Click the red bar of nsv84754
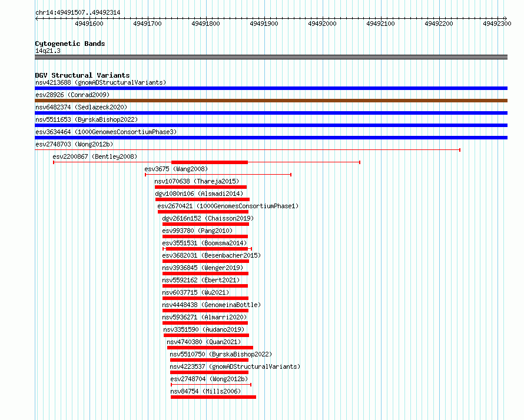 (x=214, y=397)
